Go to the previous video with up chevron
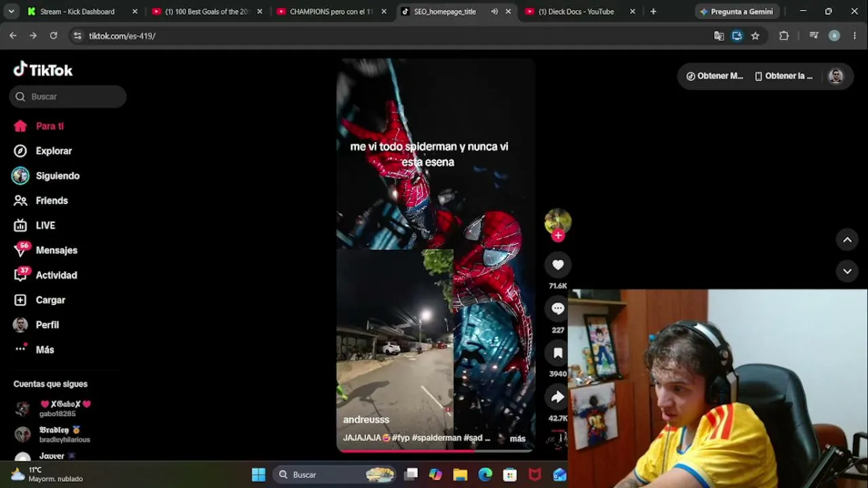 (847, 239)
